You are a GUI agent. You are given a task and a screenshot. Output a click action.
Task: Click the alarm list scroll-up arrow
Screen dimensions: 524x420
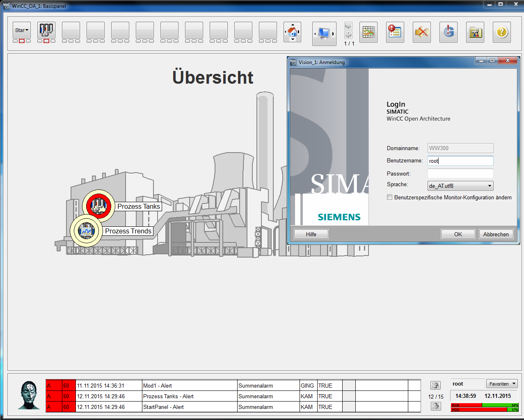coord(435,385)
